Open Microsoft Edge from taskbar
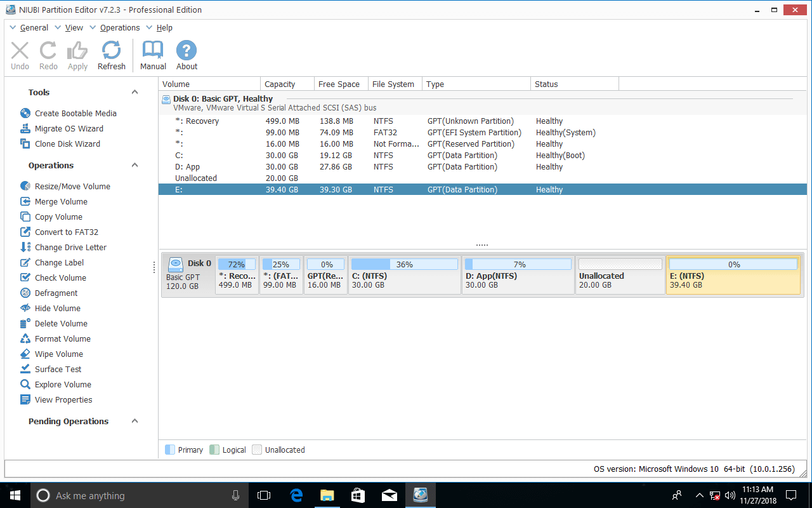 [x=296, y=495]
